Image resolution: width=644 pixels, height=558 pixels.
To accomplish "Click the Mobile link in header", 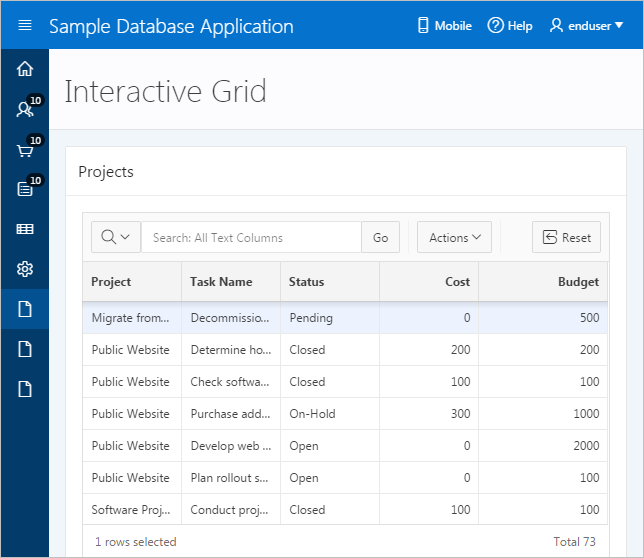I will point(444,26).
